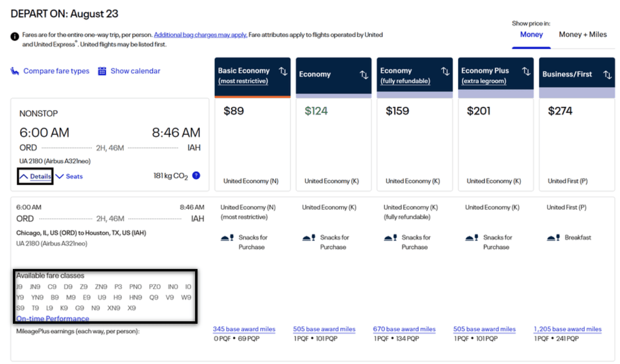The height and width of the screenshot is (364, 620).
Task: Click the calendar icon next to Show calendar
Action: click(102, 71)
